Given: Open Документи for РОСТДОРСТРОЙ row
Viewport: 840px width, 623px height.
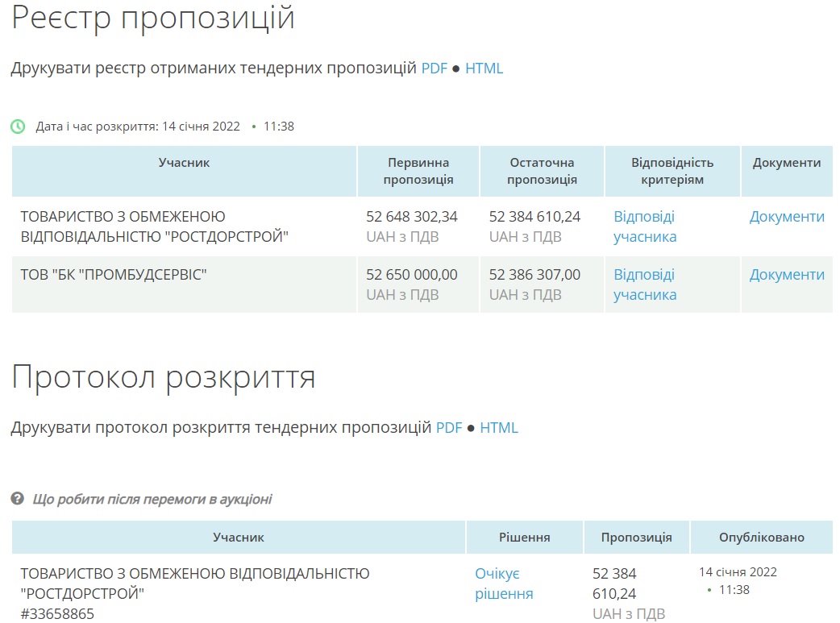Looking at the screenshot, I should pyautogui.click(x=787, y=217).
